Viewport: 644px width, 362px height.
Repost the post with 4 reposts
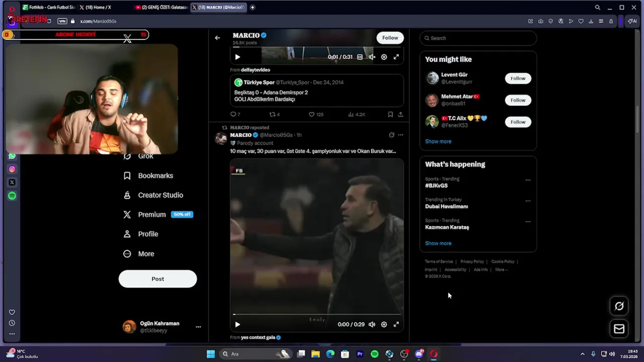274,114
